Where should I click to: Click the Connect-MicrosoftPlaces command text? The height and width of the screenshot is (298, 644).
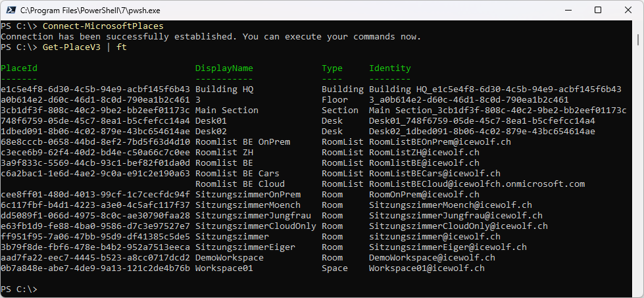[x=103, y=26]
